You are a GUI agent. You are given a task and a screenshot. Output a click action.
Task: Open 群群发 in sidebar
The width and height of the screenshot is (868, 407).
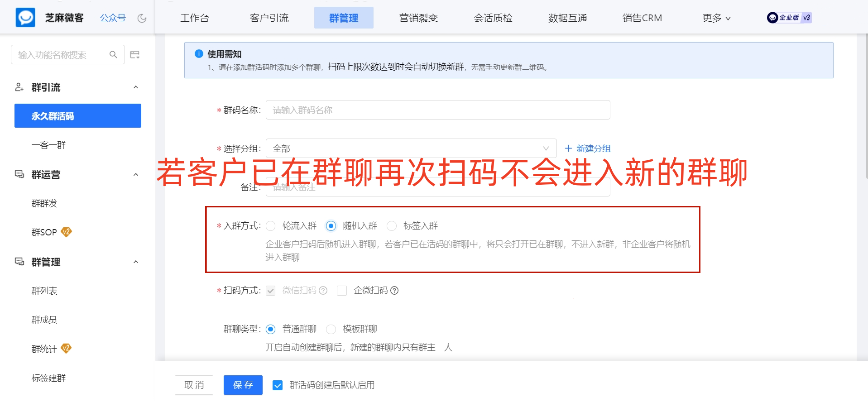[x=44, y=203]
